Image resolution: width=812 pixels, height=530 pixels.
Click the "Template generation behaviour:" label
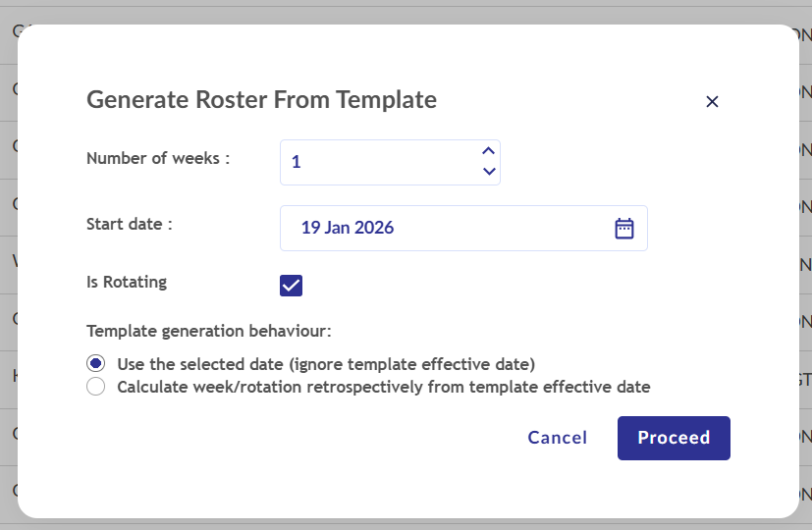209,331
